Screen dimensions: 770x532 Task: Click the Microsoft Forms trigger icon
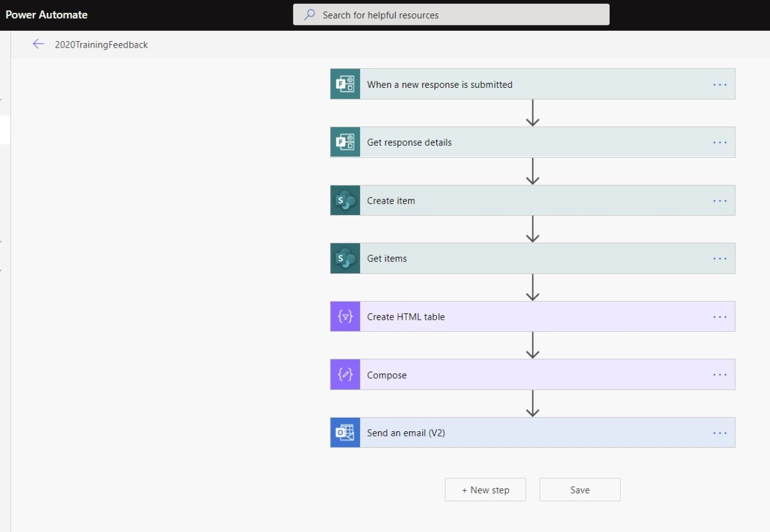[345, 84]
